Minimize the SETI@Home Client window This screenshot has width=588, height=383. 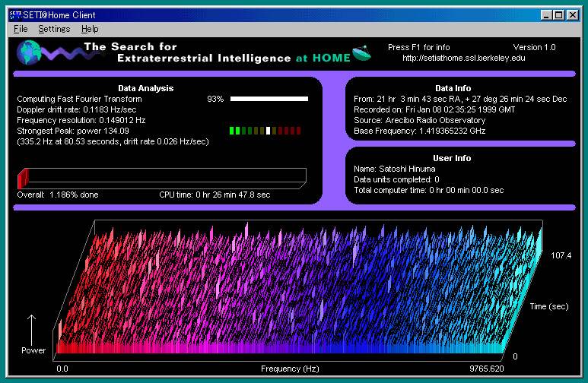pos(546,15)
